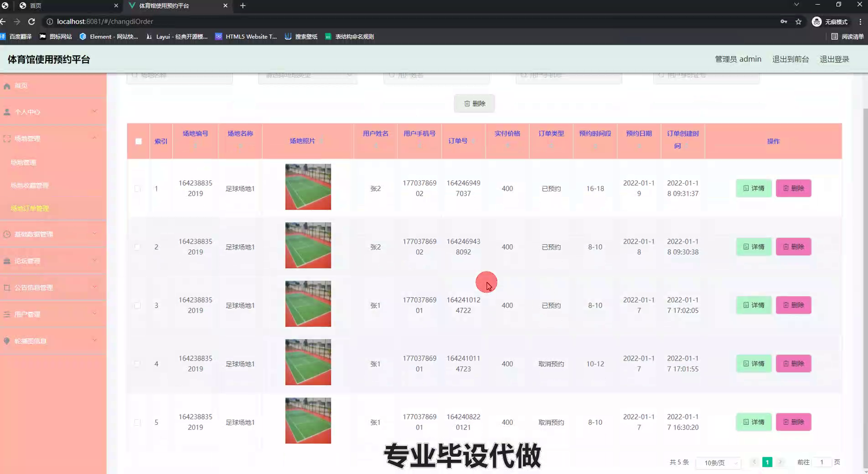The image size is (868, 474).
Task: Open the venue photo in row 5
Action: point(308,421)
